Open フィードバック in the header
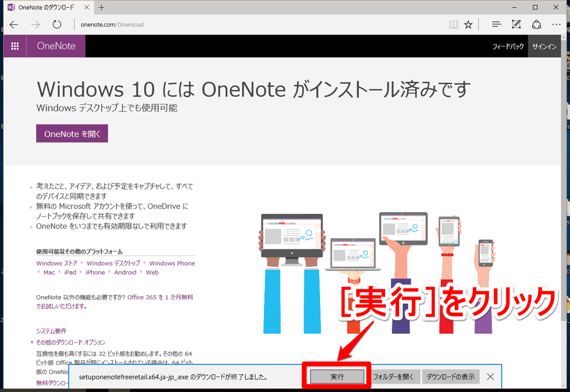570x392 pixels. coord(508,47)
